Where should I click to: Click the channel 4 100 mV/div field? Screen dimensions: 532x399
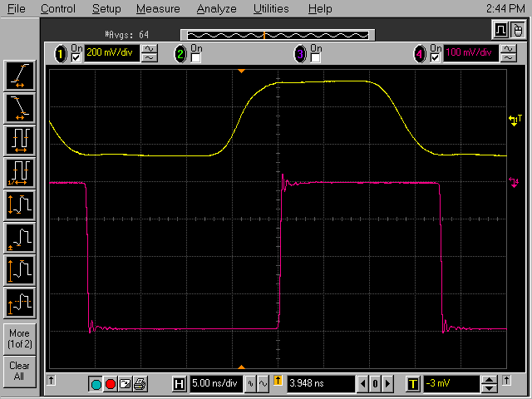(x=470, y=53)
